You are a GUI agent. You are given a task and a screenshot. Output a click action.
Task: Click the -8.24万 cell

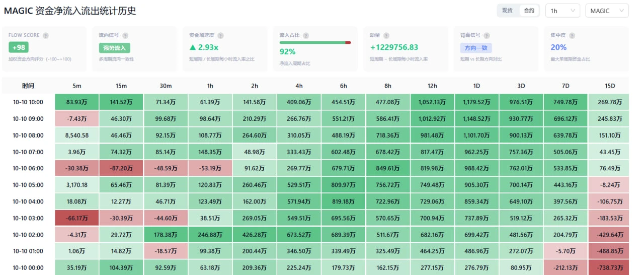pyautogui.click(x=610, y=185)
